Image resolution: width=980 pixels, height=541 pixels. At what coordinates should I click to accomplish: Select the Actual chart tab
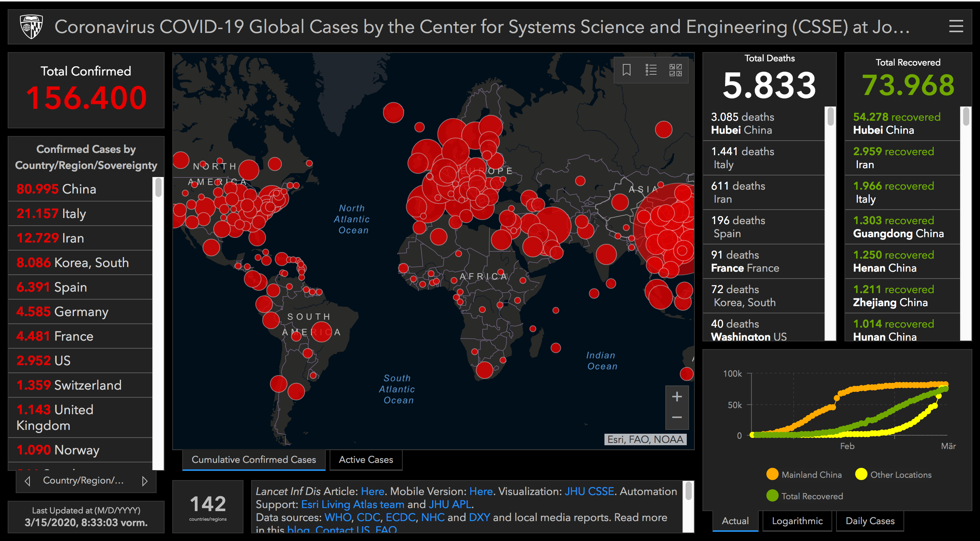tap(735, 521)
